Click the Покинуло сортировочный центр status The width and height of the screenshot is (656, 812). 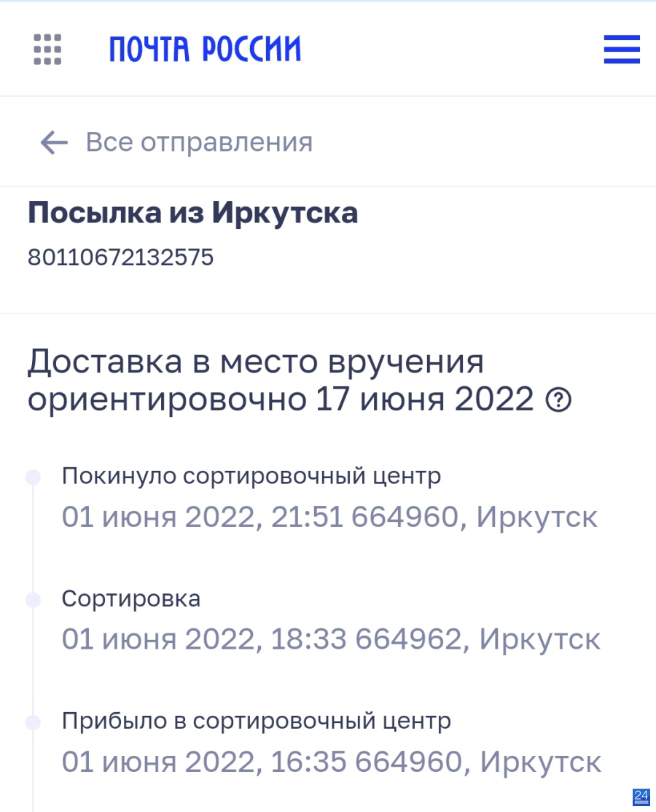[x=251, y=476]
